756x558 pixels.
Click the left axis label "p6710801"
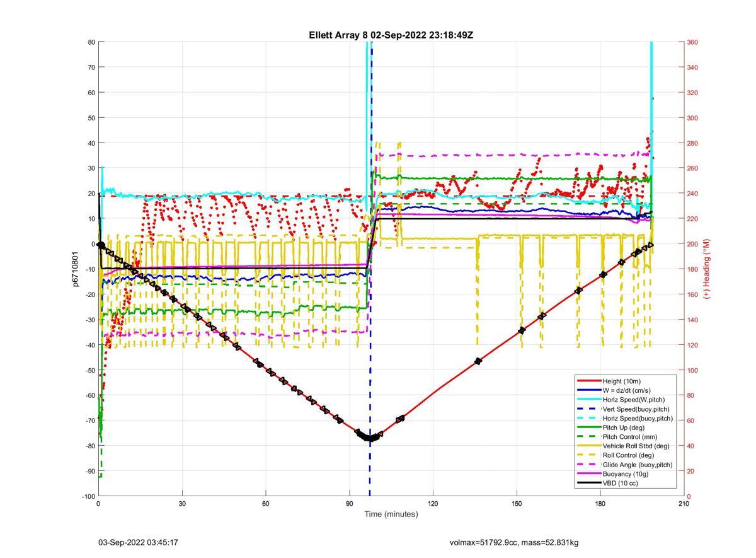click(x=76, y=270)
